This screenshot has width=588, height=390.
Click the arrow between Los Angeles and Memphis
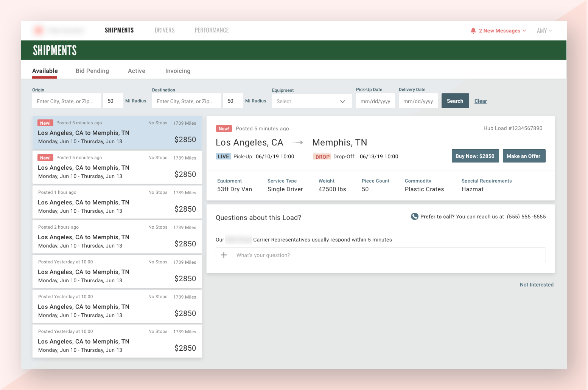point(298,142)
